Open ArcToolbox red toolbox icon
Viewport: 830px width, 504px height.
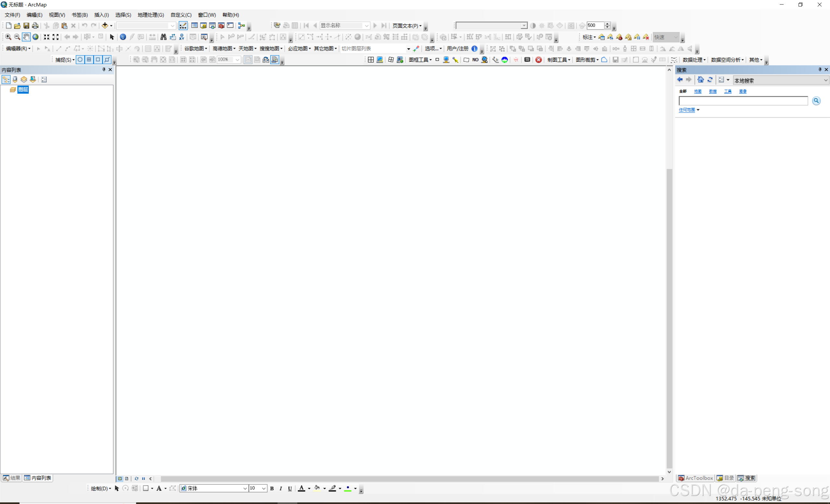click(x=221, y=26)
